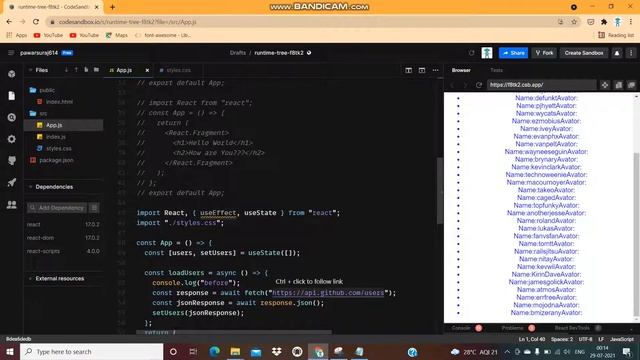Click the Windows taskbar search box
Image resolution: width=640 pixels, height=360 pixels.
point(91,351)
